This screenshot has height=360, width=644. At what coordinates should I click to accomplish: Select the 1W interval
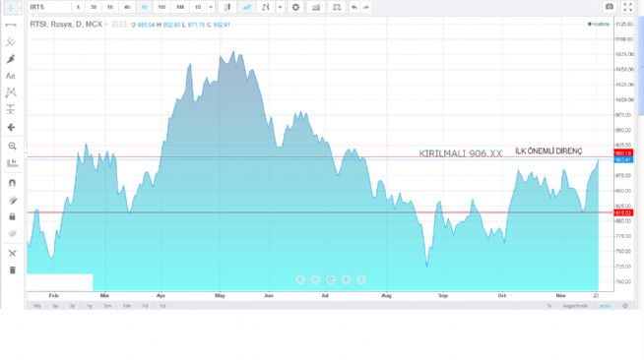(x=161, y=7)
